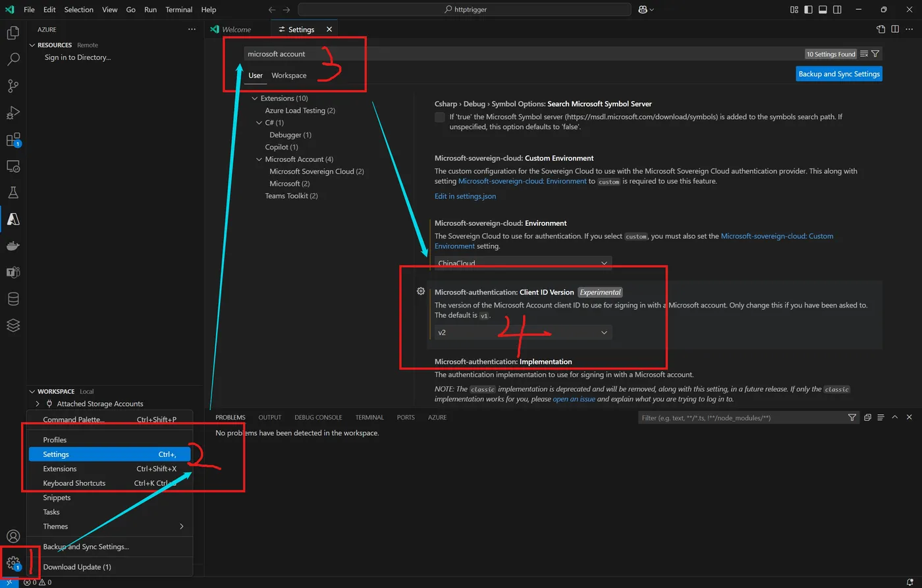Open the Run and Debug view
The height and width of the screenshot is (588, 922).
pyautogui.click(x=13, y=113)
